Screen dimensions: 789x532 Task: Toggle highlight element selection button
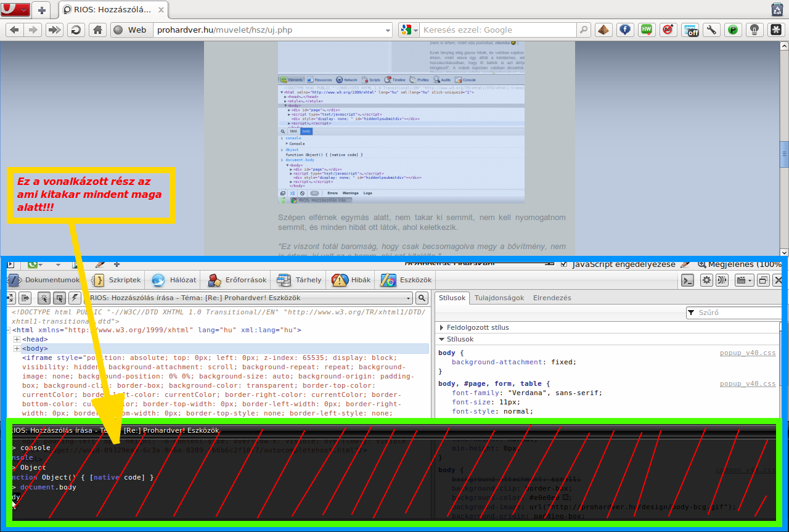59,298
